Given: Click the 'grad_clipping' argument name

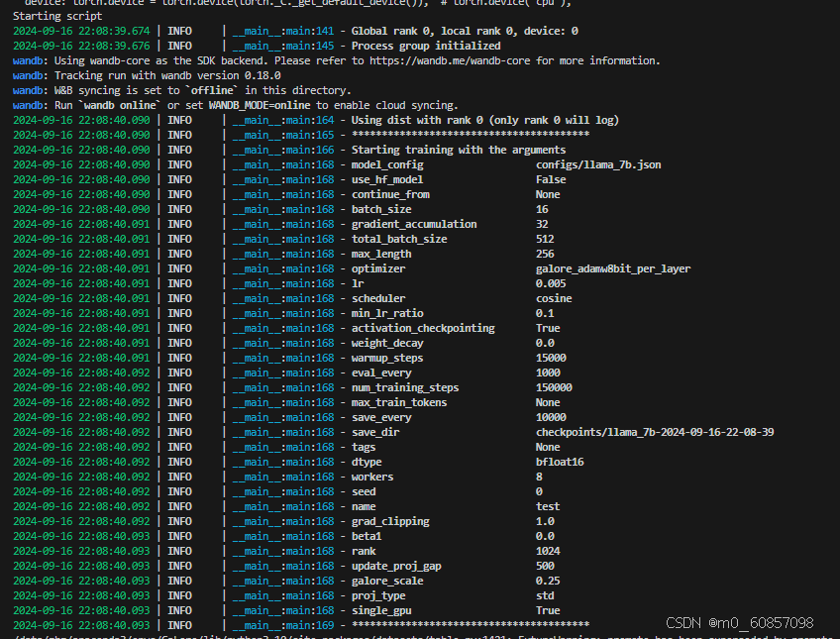Looking at the screenshot, I should [390, 522].
